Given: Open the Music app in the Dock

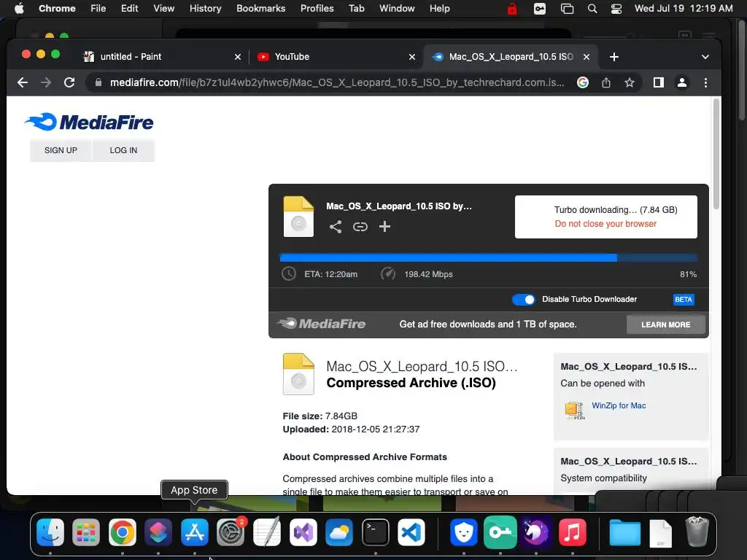Looking at the screenshot, I should pyautogui.click(x=572, y=532).
